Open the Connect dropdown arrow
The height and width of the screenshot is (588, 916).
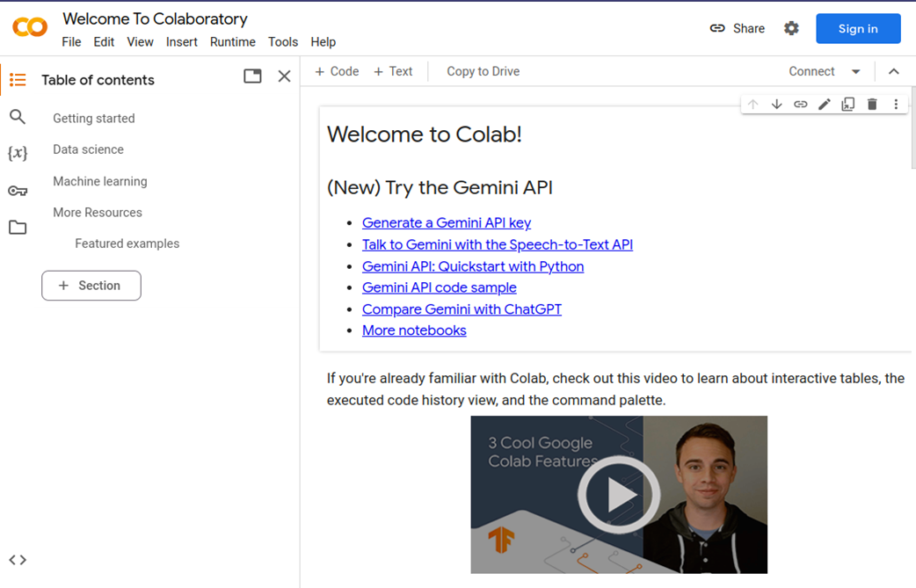[x=855, y=72]
